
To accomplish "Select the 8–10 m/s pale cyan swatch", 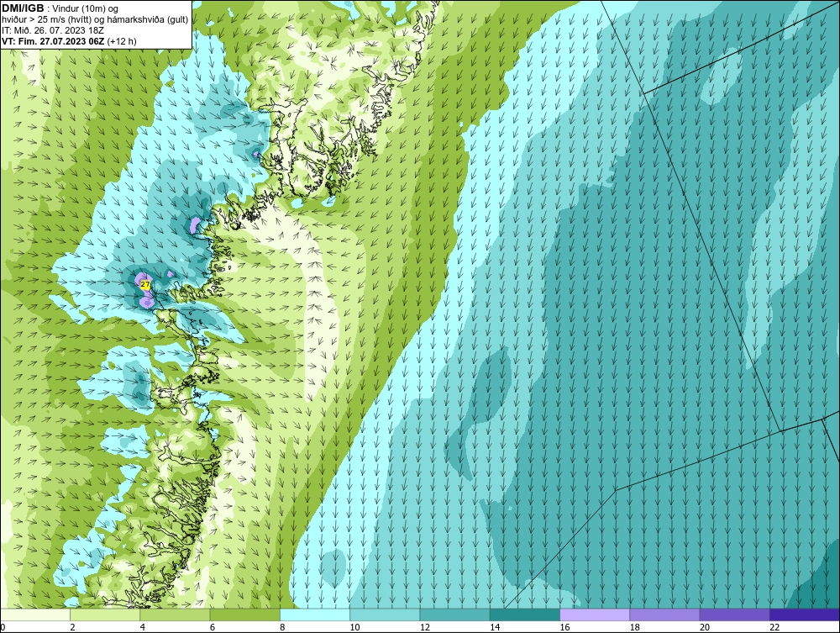I will pos(315,615).
